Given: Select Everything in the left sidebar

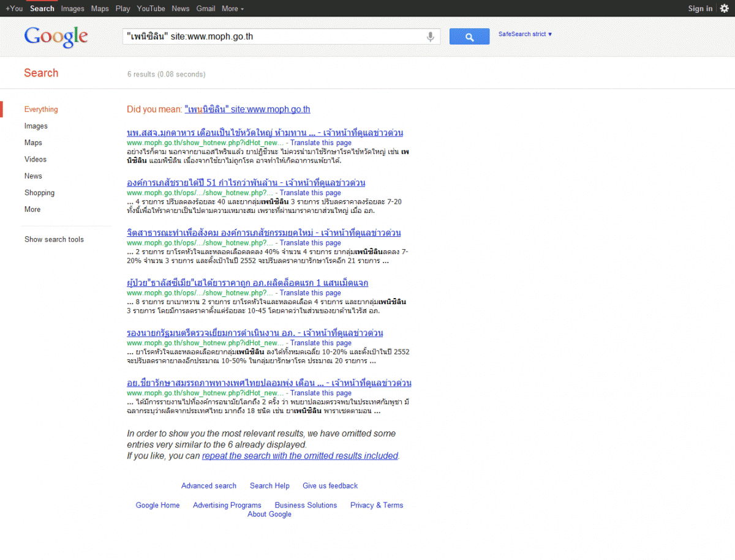Looking at the screenshot, I should coord(41,110).
